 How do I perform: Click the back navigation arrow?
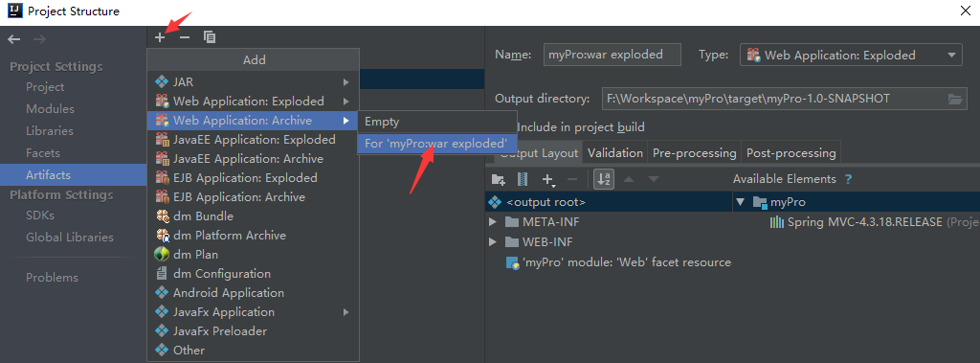tap(14, 39)
